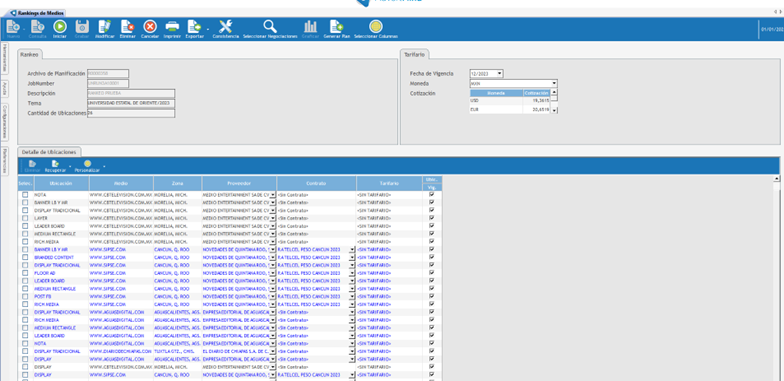Screen dimensions: 784x381
Task: Click the EUR row in Cotización table
Action: click(510, 109)
